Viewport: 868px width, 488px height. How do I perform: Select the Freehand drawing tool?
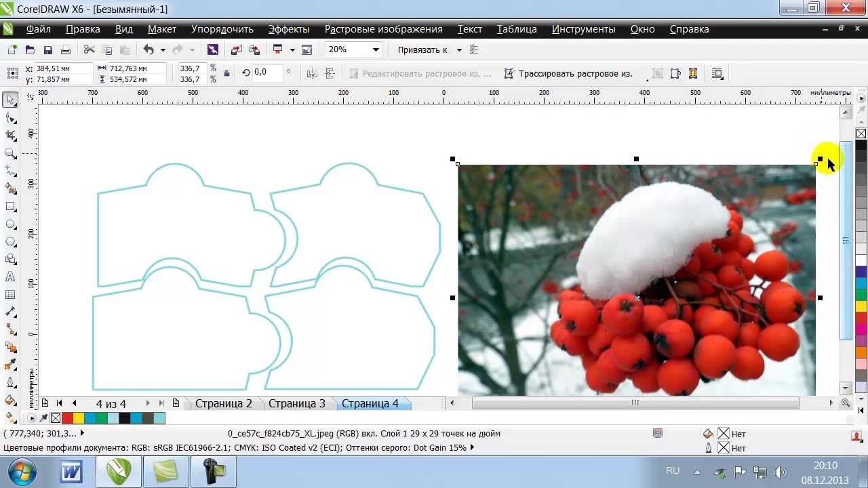coord(10,171)
